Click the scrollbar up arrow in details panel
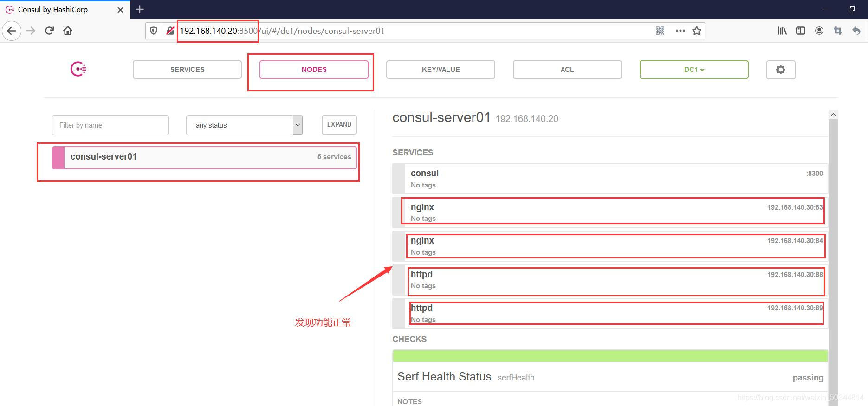The width and height of the screenshot is (868, 406). click(x=833, y=114)
